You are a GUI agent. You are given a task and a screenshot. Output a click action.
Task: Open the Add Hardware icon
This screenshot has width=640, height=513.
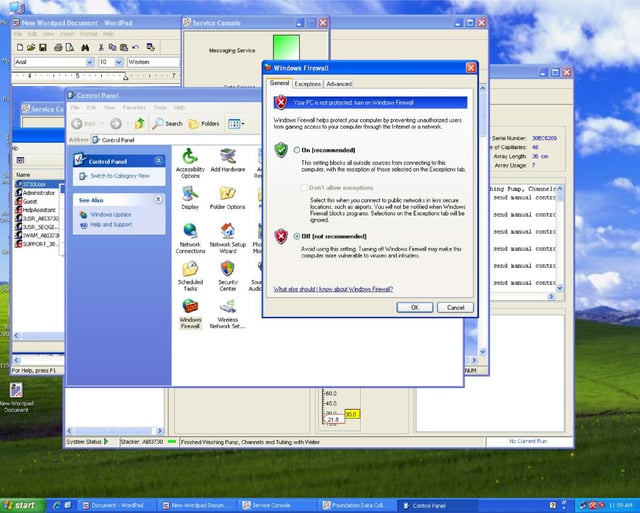click(x=228, y=160)
